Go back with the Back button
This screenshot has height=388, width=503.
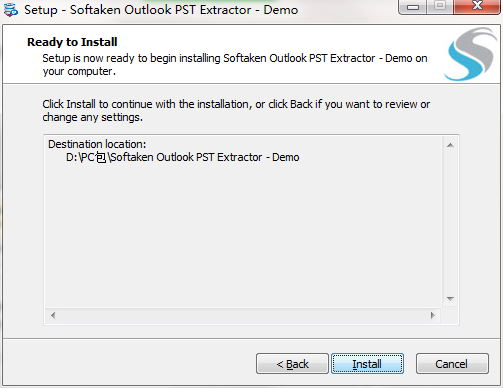tap(292, 364)
